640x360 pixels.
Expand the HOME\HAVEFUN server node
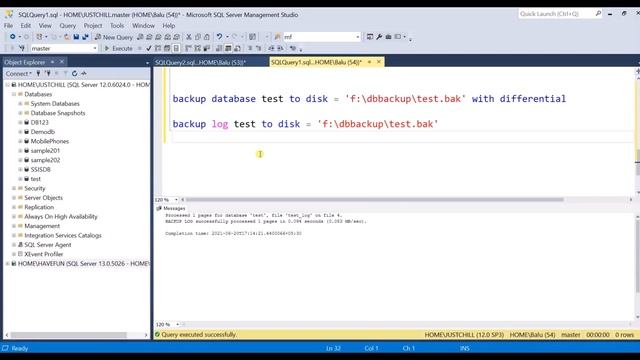click(7, 264)
